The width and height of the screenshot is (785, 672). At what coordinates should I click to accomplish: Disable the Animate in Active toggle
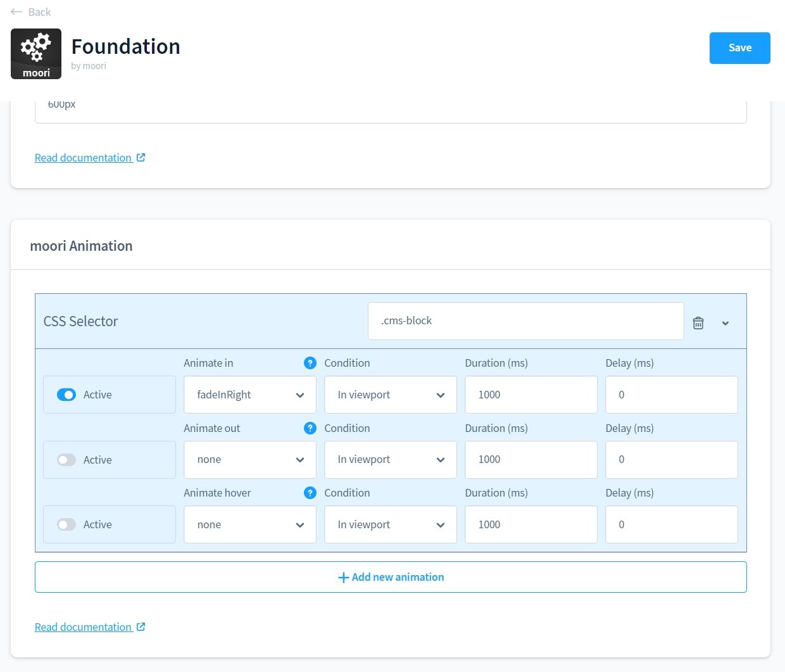66,395
